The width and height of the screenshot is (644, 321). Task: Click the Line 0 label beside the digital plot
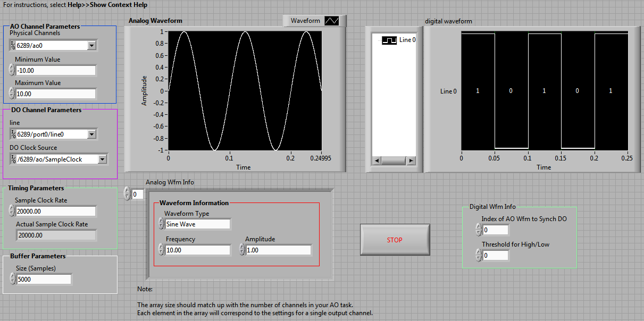pos(448,91)
